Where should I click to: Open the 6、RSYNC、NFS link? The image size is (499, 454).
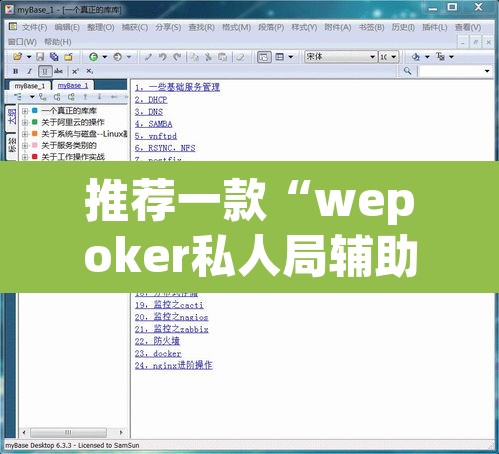pyautogui.click(x=165, y=148)
